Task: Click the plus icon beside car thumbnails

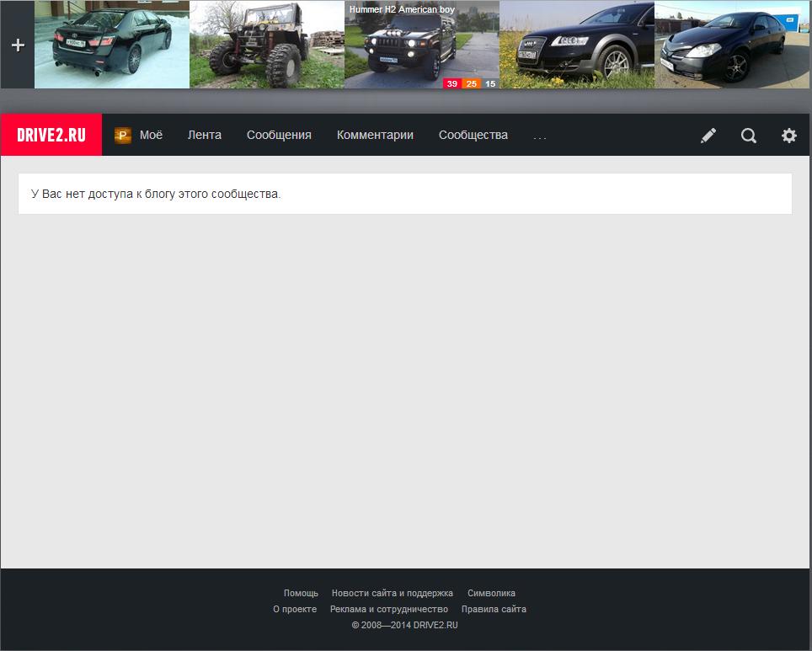Action: [x=18, y=45]
